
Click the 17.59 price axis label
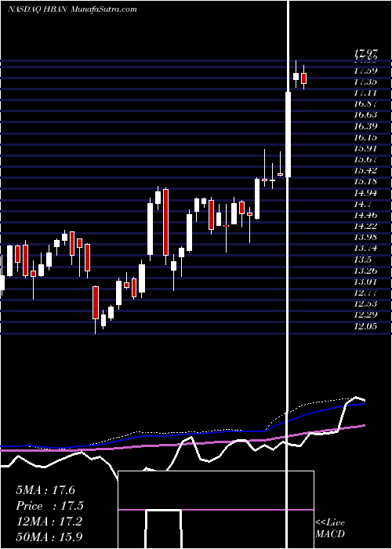pos(365,71)
